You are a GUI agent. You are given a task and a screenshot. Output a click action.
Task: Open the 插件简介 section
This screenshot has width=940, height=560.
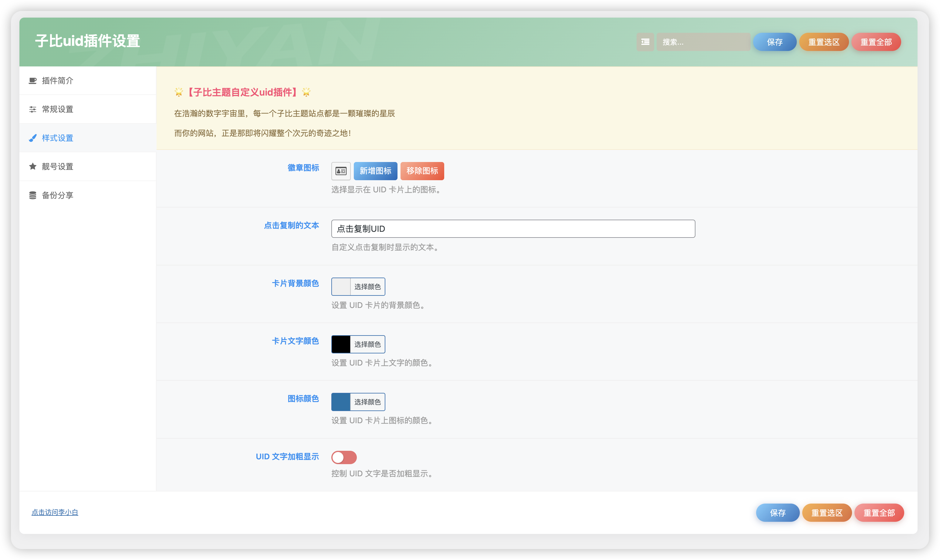(57, 80)
